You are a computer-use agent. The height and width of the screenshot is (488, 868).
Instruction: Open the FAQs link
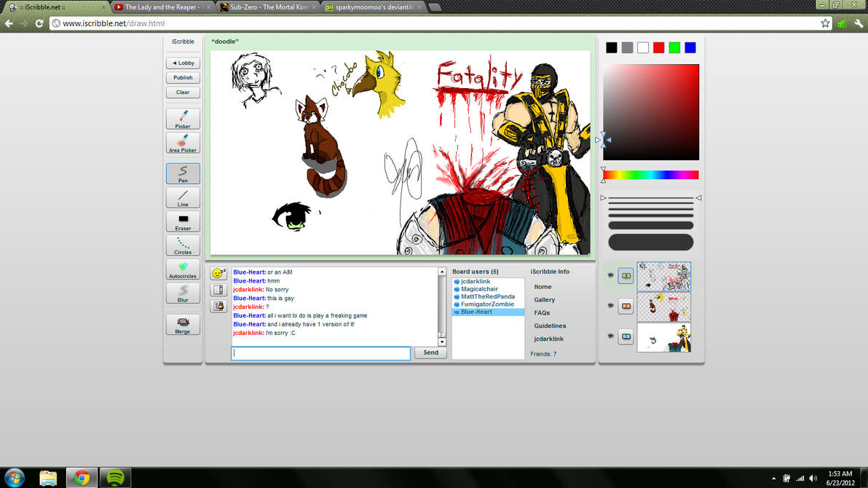coord(542,313)
